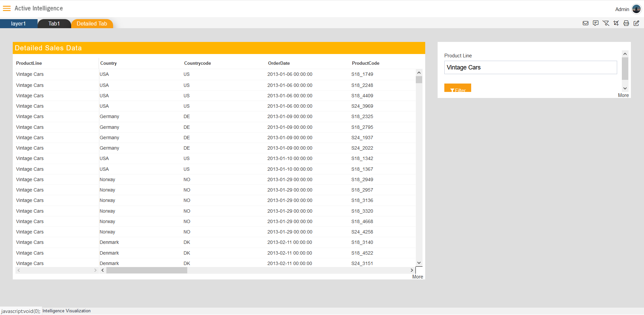Click the Detailed Sales Data title
Viewport: 644px width, 315px height.
pos(48,48)
